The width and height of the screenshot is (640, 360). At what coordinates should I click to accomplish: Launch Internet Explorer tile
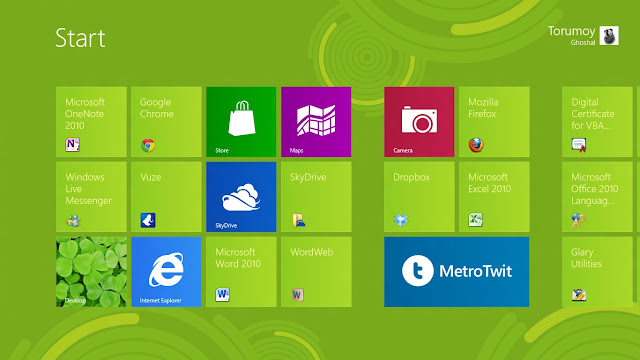(x=166, y=272)
